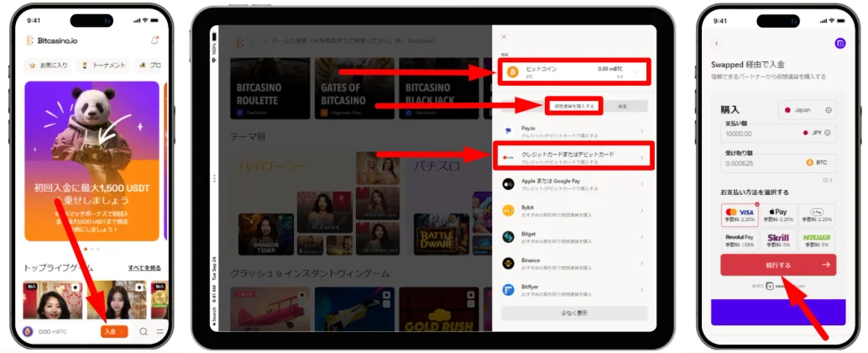
Task: Favorite the second live game thumbnail star
Action: (x=139, y=287)
